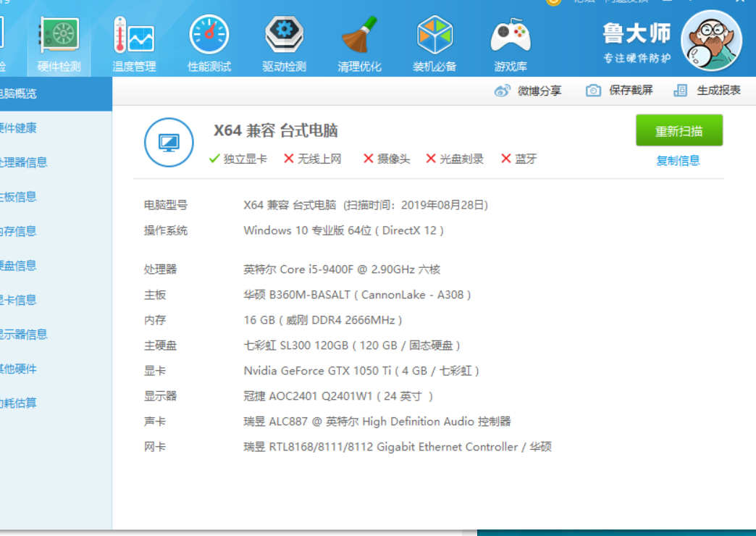Click the 电脑型号 row label
756x536 pixels.
166,205
